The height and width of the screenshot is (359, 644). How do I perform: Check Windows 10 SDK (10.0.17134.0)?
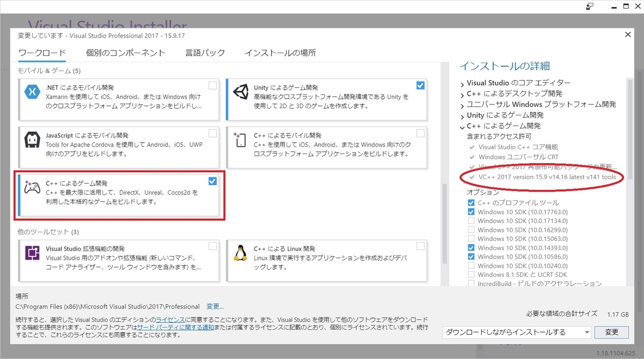coord(471,221)
